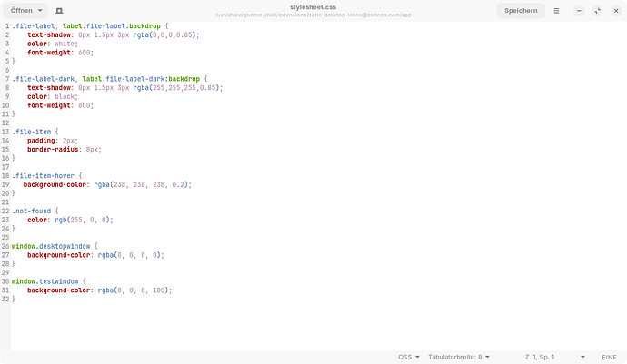The width and height of the screenshot is (627, 364).
Task: Click the Speichern button
Action: 521,10
